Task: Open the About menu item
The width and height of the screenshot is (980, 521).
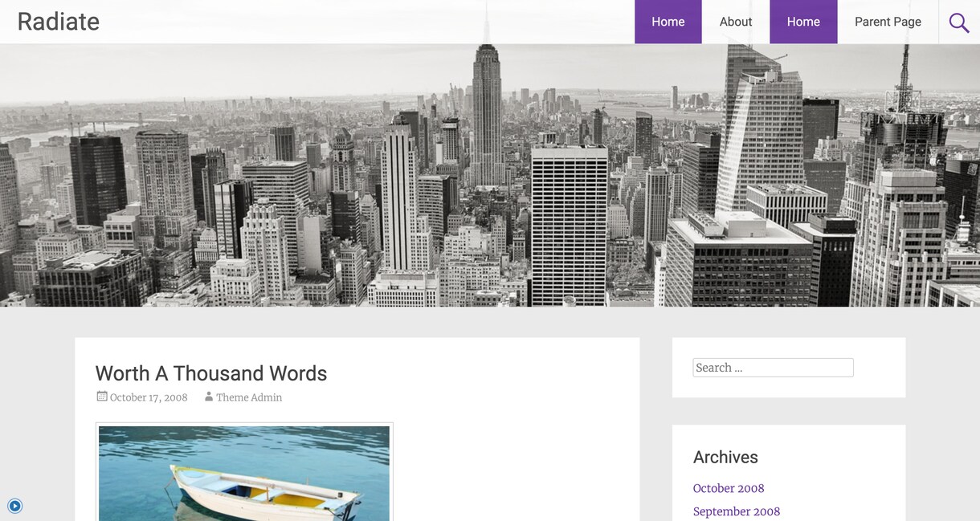Action: point(736,22)
